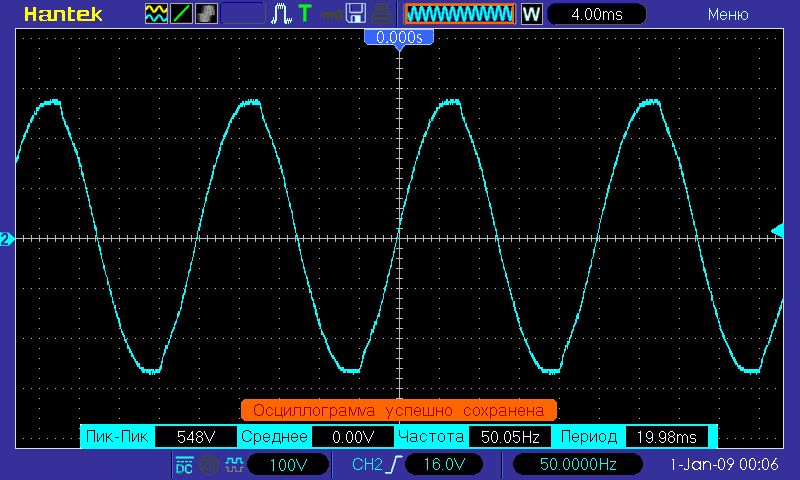Click the trigger level arrow on right edge
Viewport: 800px width, 480px height.
[777, 231]
